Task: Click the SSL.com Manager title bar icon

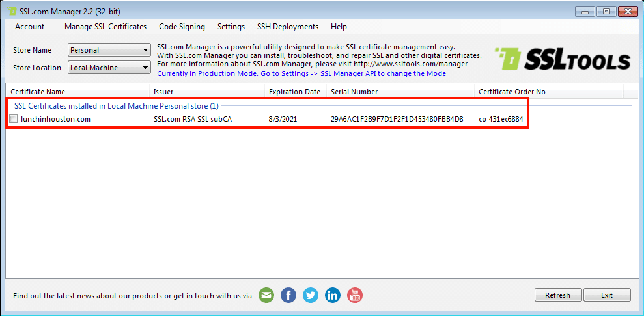Action: pos(11,12)
